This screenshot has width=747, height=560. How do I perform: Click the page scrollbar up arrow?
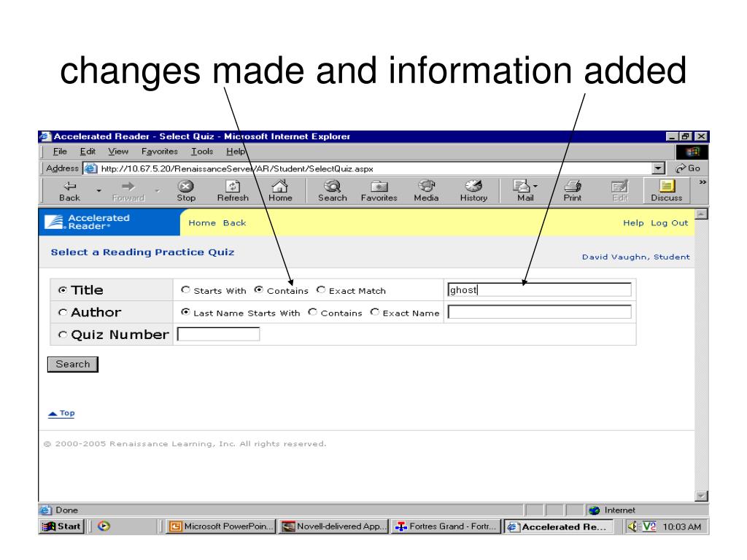(x=701, y=214)
